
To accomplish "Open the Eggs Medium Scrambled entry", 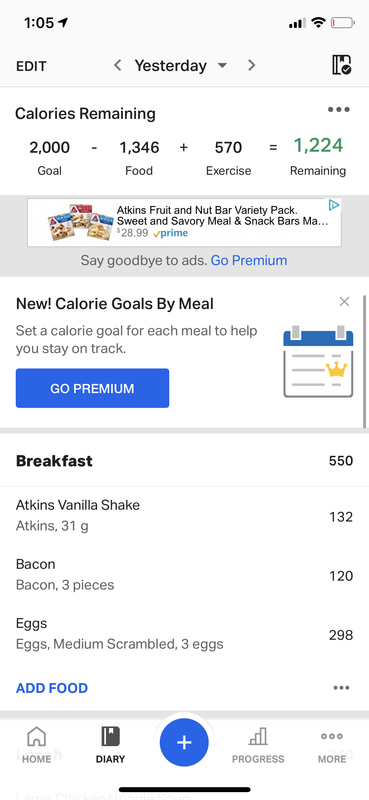I will click(x=184, y=634).
